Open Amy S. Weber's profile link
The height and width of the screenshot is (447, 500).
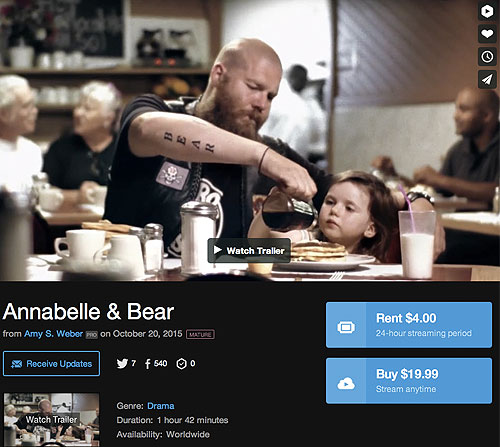[53, 334]
